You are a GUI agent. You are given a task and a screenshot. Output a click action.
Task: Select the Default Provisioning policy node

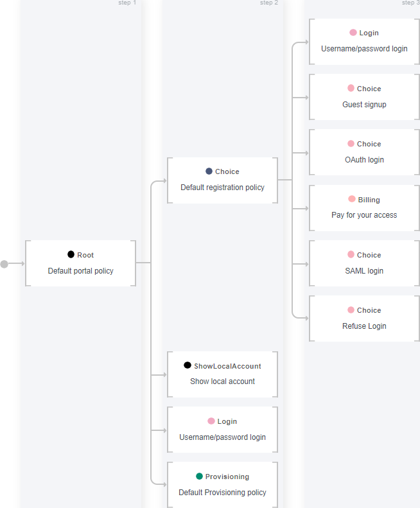pos(222,485)
